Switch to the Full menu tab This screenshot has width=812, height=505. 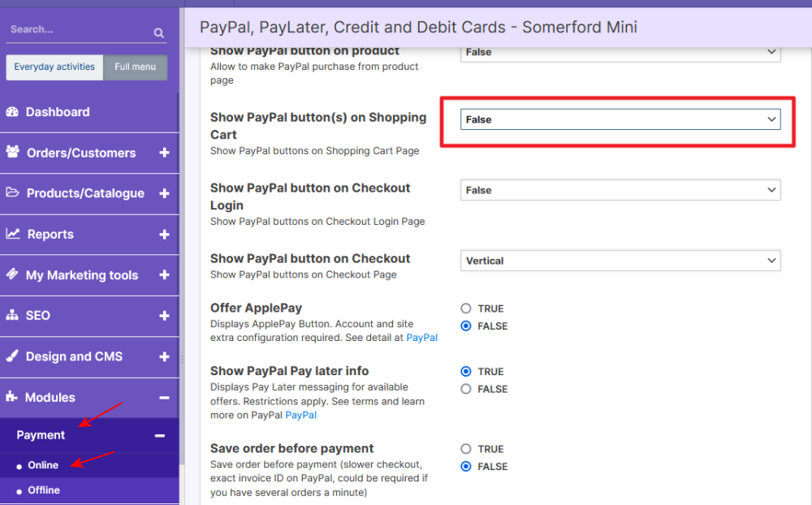pyautogui.click(x=135, y=67)
